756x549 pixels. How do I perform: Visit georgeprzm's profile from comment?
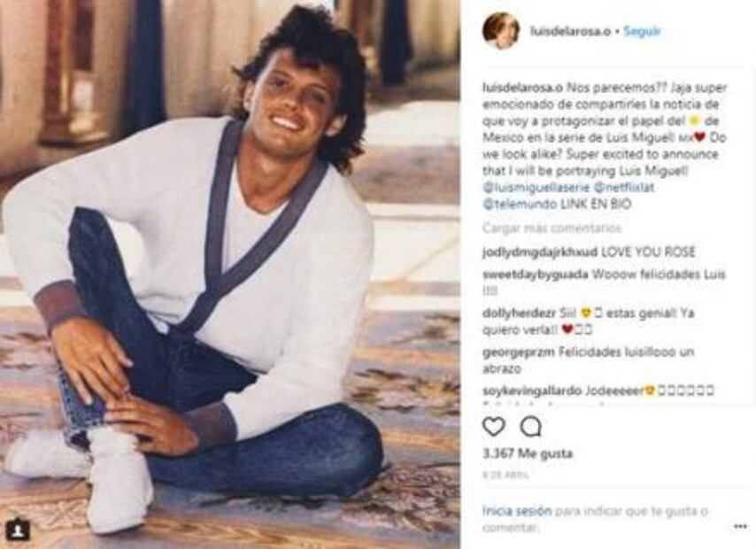pyautogui.click(x=518, y=352)
